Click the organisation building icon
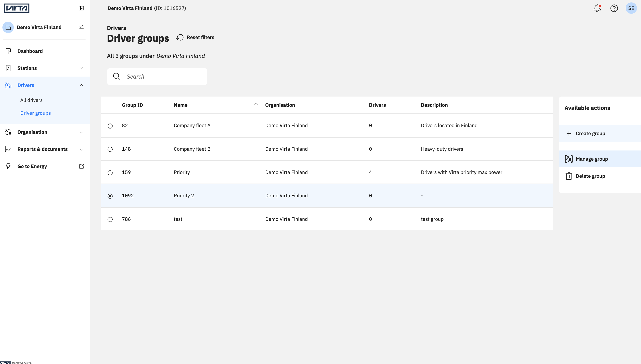The image size is (641, 364). (x=8, y=27)
